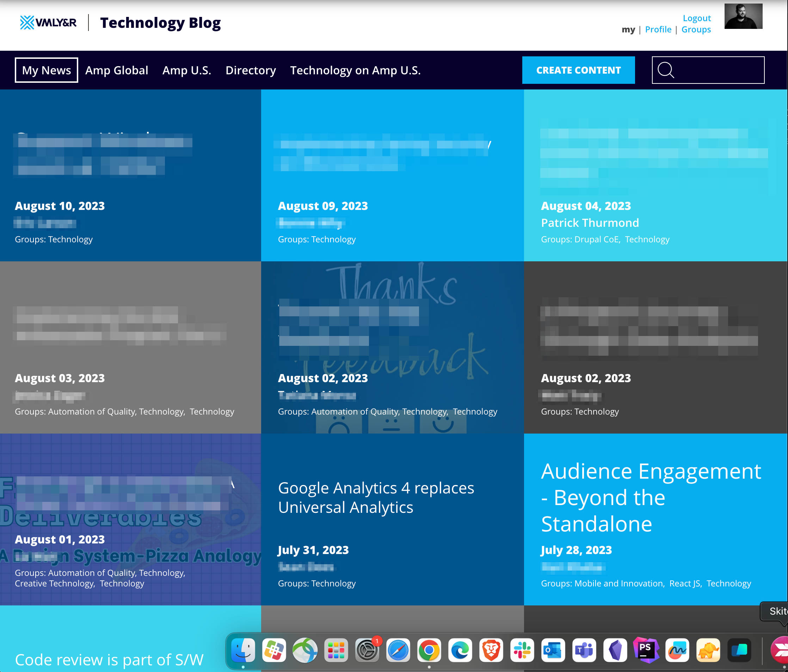The height and width of the screenshot is (672, 788).
Task: Open System Settings from the dock
Action: pos(367,650)
